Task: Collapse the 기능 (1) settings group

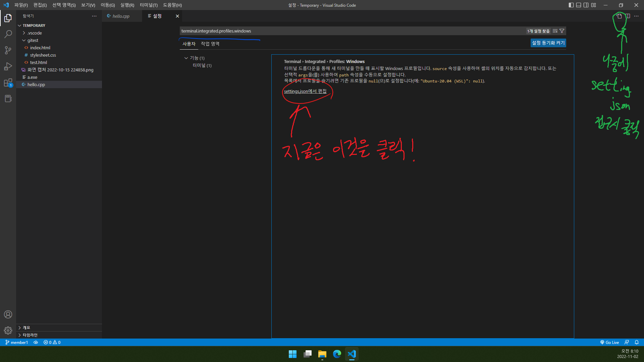Action: pyautogui.click(x=186, y=58)
